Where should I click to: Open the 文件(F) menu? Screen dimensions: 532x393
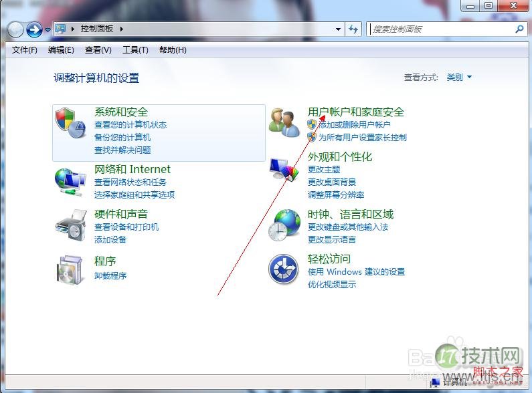pos(25,50)
